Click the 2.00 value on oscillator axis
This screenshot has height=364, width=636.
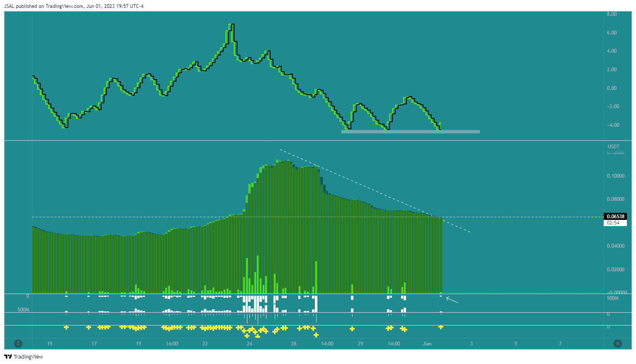[x=612, y=70]
